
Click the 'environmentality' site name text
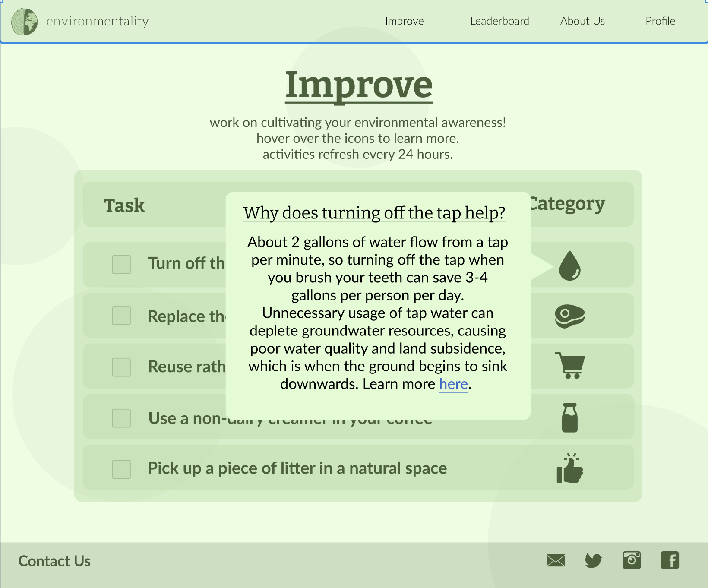pyautogui.click(x=98, y=21)
